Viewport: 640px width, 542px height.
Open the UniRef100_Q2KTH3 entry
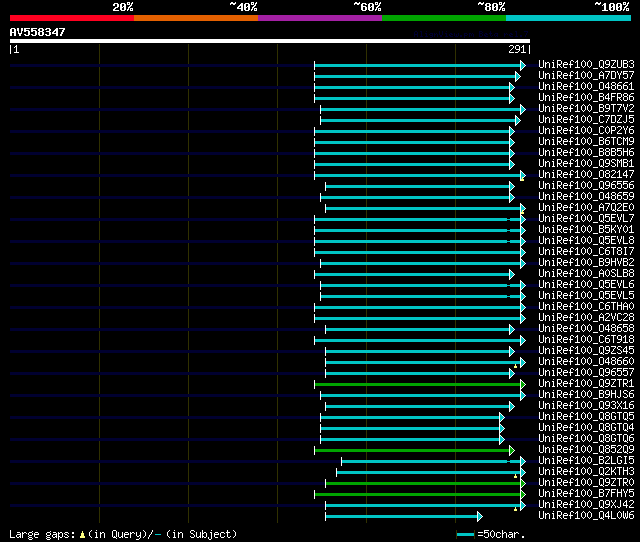pyautogui.click(x=586, y=472)
